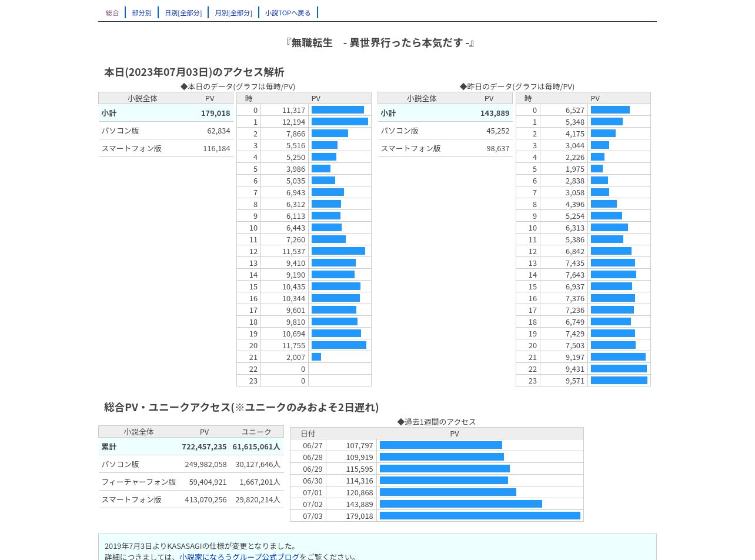
Task: Click the blue bar for today's hour 1
Action: pyautogui.click(x=340, y=122)
